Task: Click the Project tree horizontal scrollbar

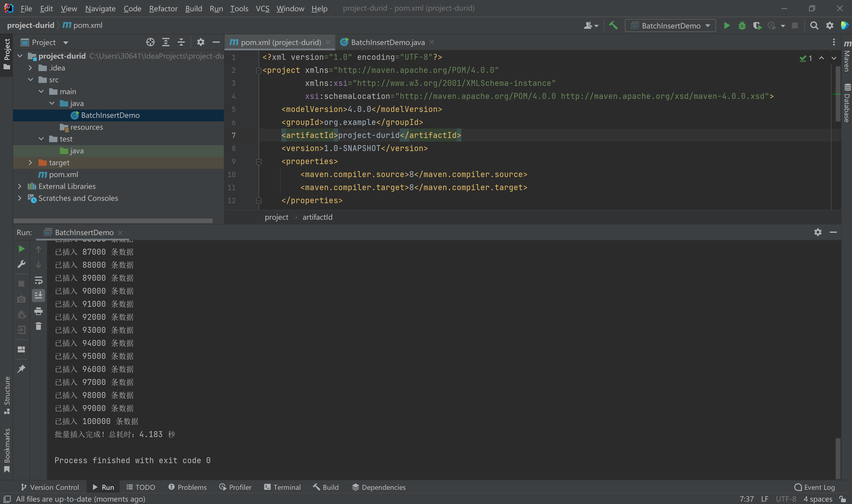Action: pos(113,221)
